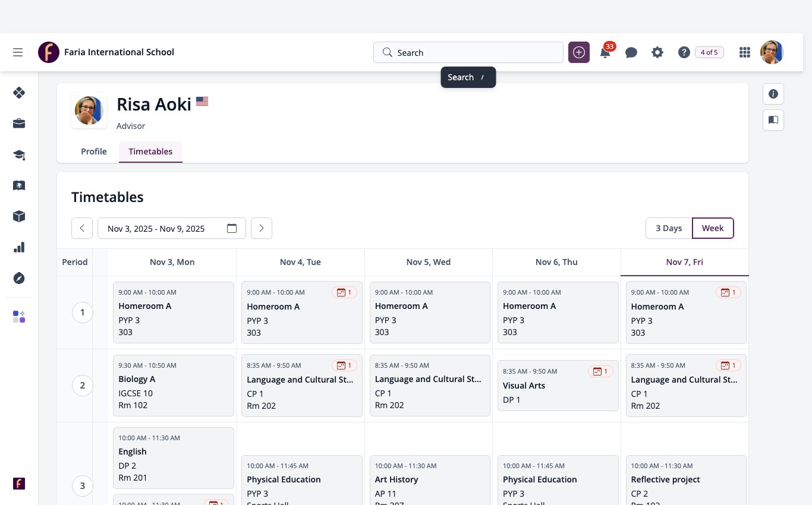812x505 pixels.
Task: Open the briefcase sidebar icon
Action: click(19, 124)
